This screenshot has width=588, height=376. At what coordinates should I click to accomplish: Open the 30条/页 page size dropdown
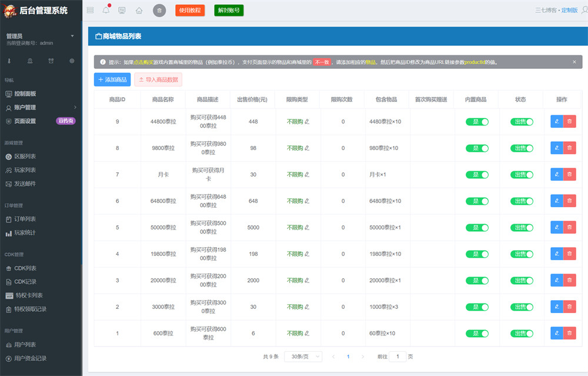303,357
